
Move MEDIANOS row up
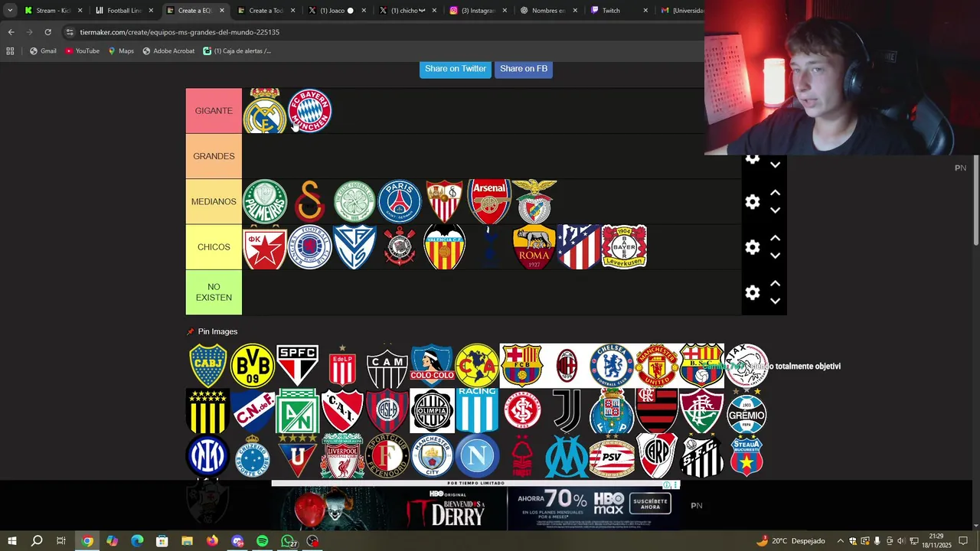click(775, 193)
